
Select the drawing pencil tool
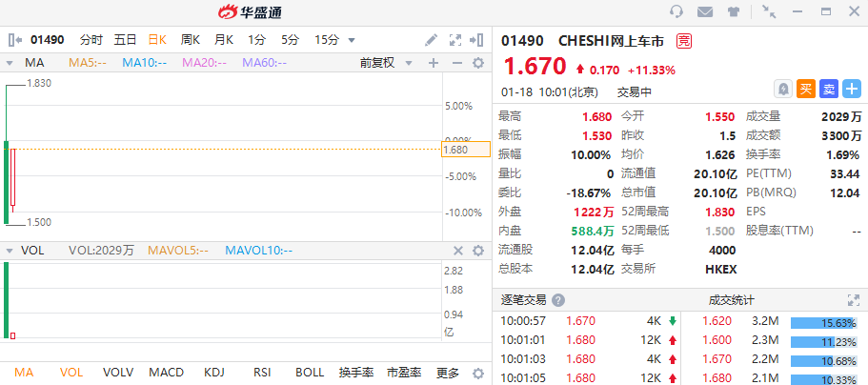(431, 40)
